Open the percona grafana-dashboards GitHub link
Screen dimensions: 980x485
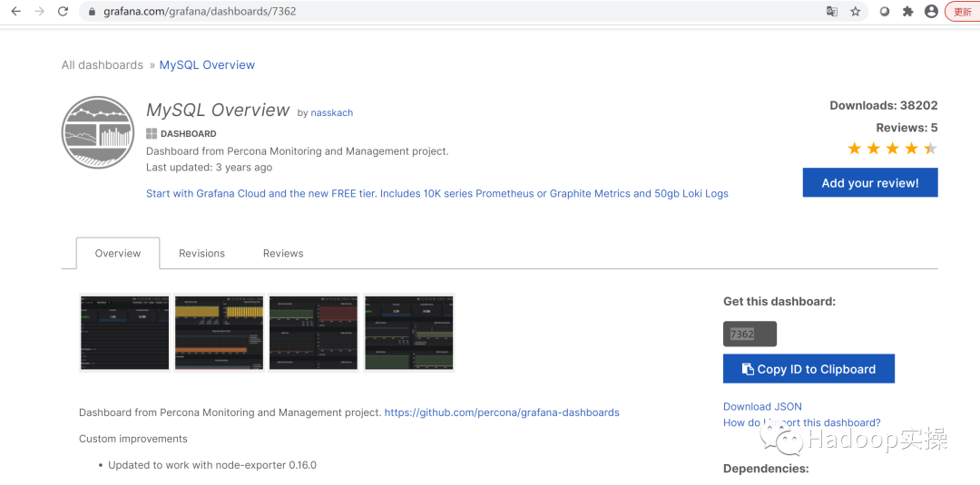502,412
